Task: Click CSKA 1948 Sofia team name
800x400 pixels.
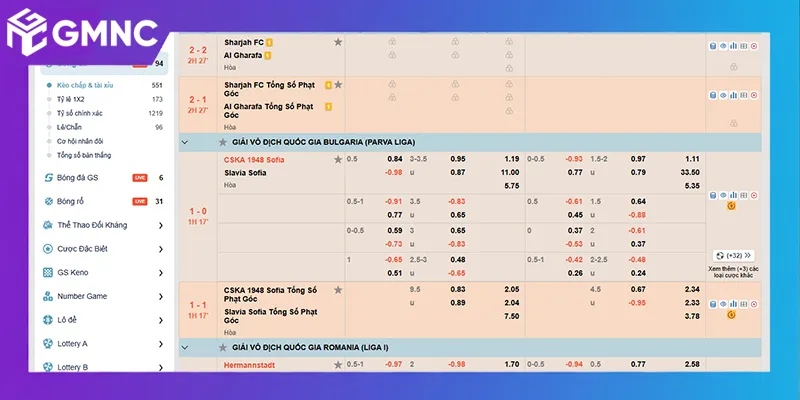Action: click(254, 160)
